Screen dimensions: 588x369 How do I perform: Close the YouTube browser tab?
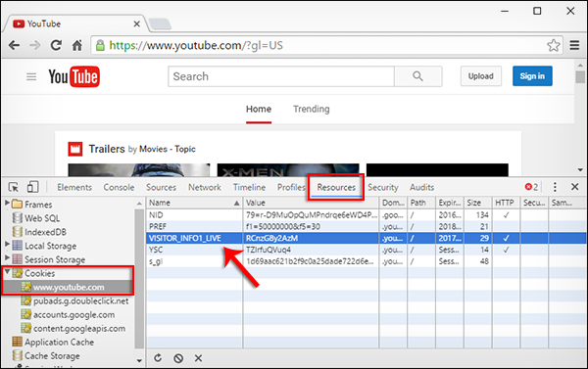(137, 23)
